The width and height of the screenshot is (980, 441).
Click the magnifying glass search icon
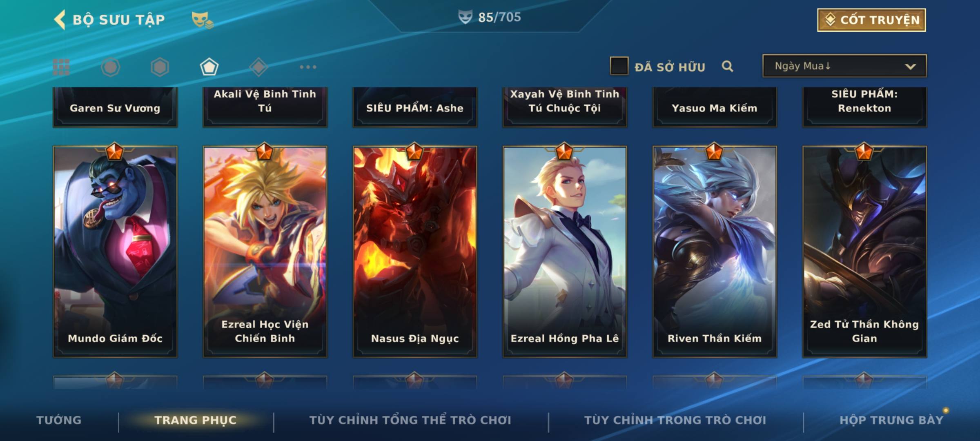pos(727,66)
